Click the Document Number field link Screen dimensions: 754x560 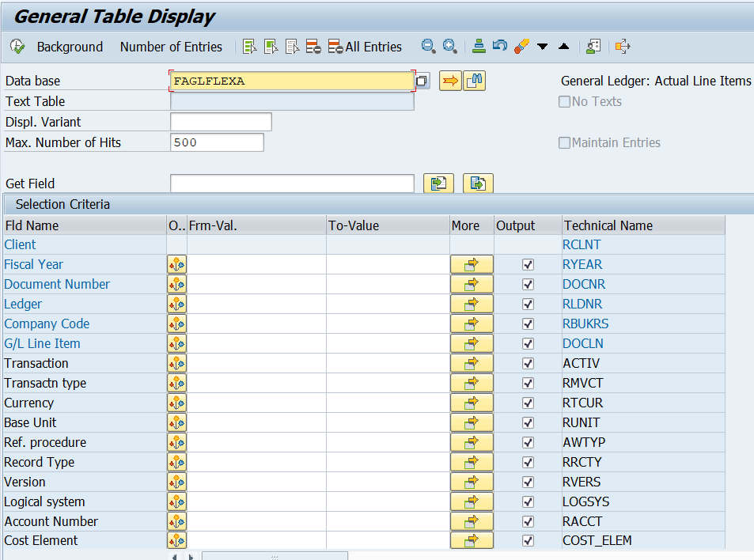pyautogui.click(x=57, y=284)
